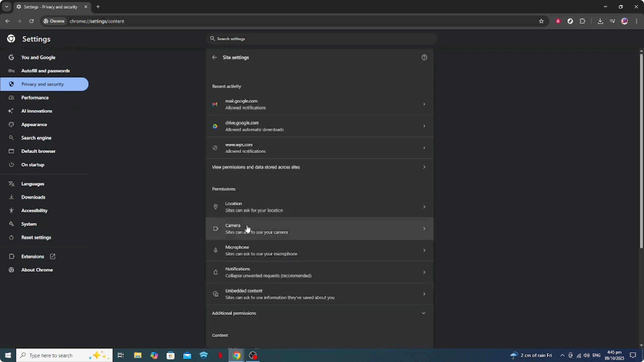The width and height of the screenshot is (644, 362).
Task: Click the site settings help question mark
Action: (424, 57)
